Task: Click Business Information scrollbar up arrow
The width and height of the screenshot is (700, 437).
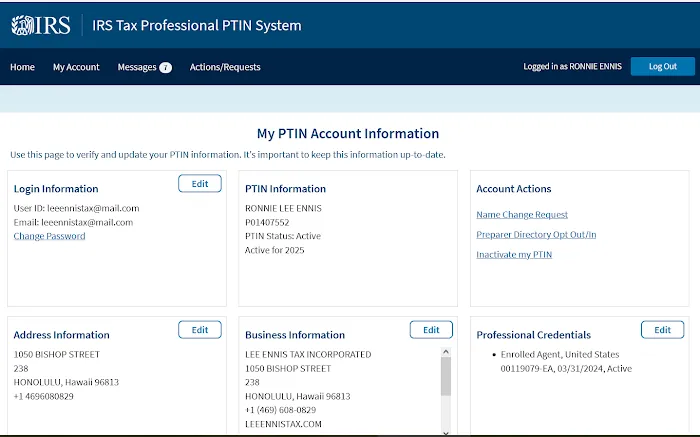Action: coord(446,352)
